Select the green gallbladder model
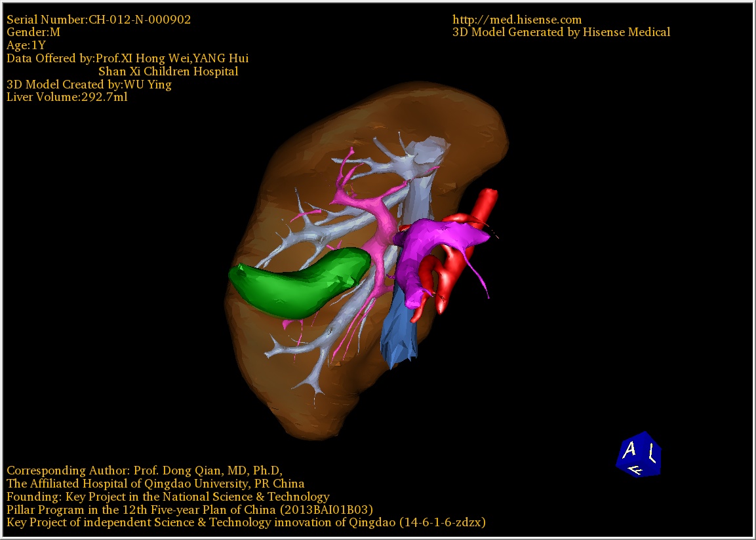The image size is (756, 540). pyautogui.click(x=299, y=282)
